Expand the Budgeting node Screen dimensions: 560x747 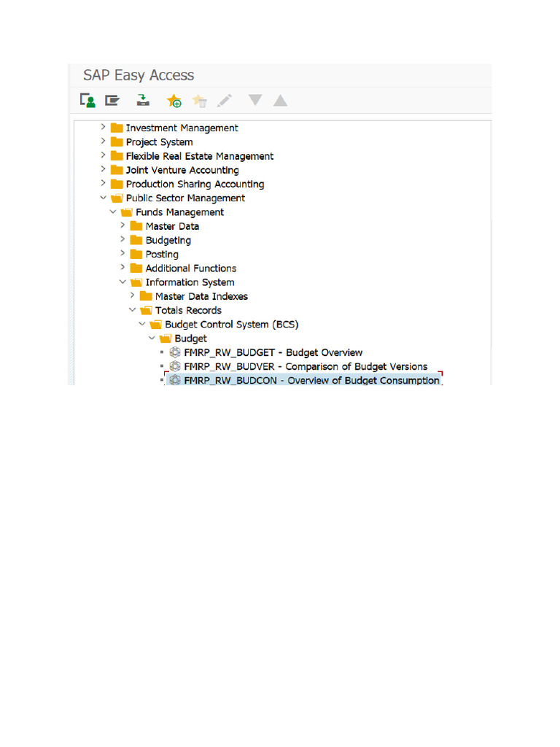(122, 239)
